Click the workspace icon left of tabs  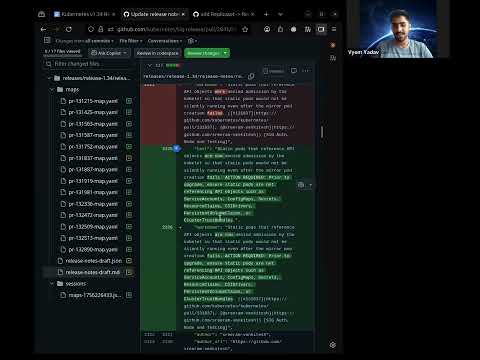point(42,14)
